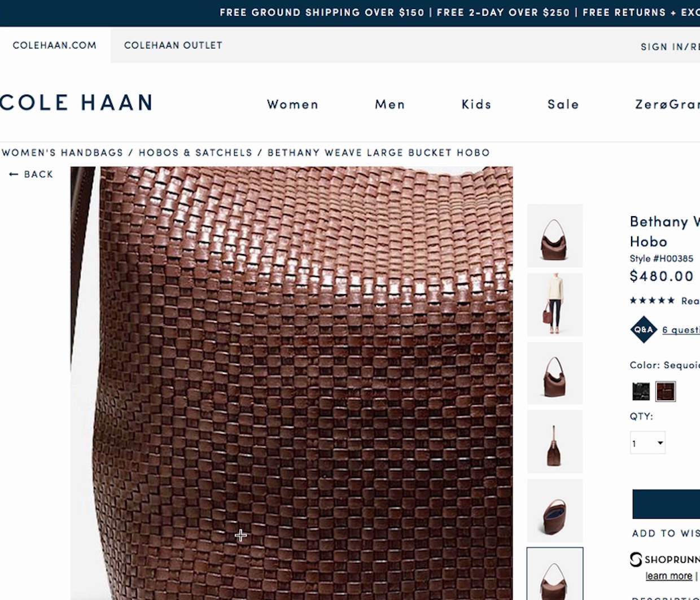The height and width of the screenshot is (600, 700).
Task: Open the quantity dropdown
Action: [x=648, y=443]
